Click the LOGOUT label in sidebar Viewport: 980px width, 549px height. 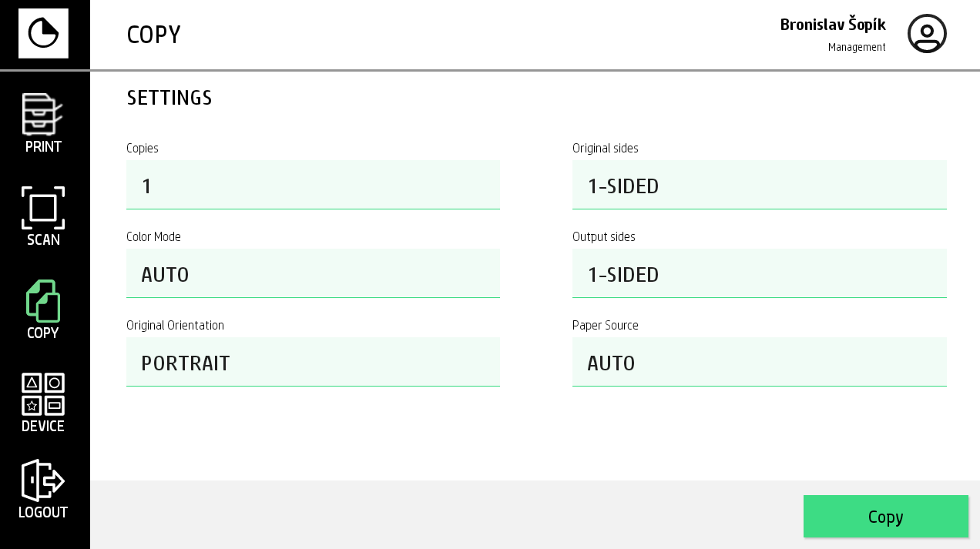tap(43, 513)
